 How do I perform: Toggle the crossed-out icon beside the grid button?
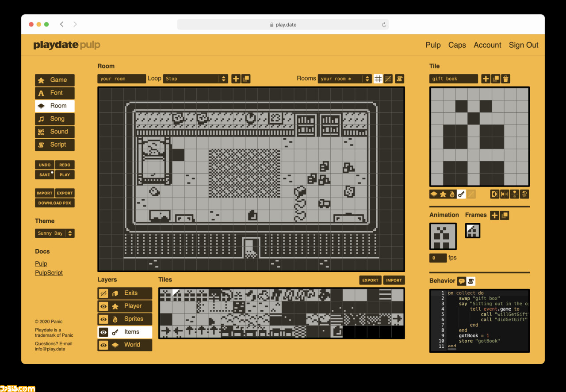click(388, 79)
